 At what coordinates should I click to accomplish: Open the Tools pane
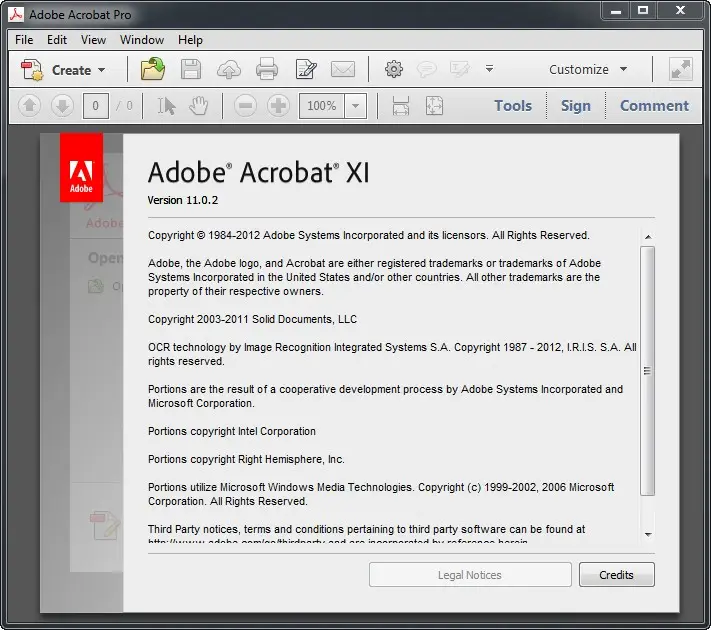pos(513,106)
